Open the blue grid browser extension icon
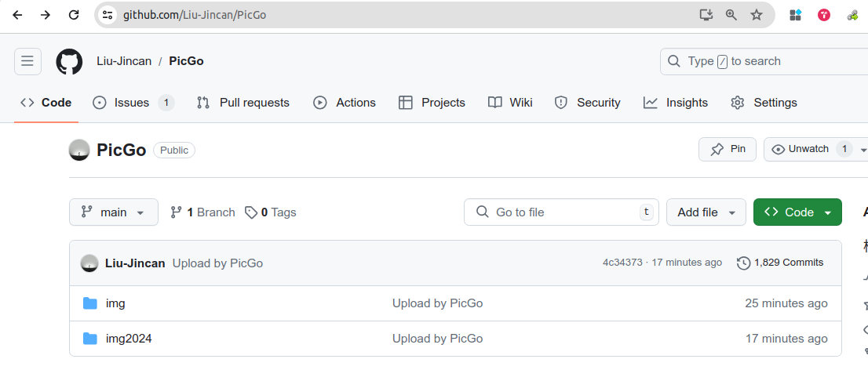The image size is (868, 370). click(796, 15)
